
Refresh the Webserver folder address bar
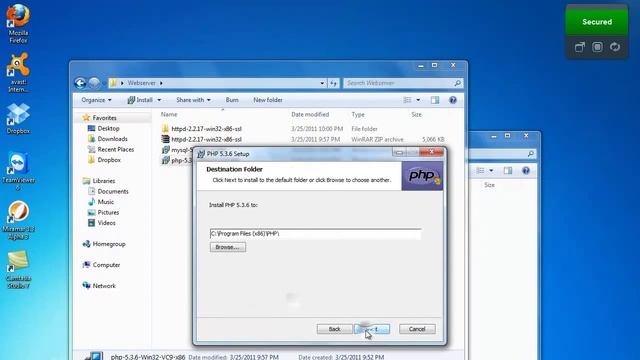[x=333, y=83]
